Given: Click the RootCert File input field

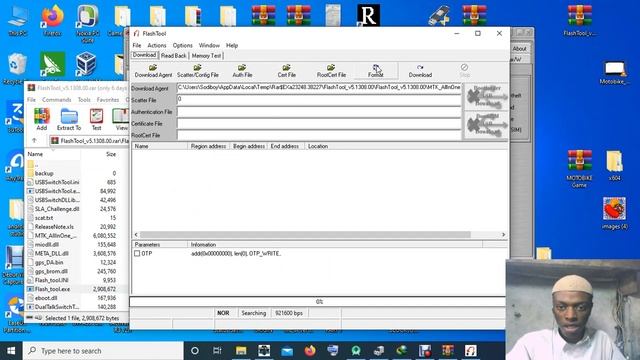Looking at the screenshot, I should (x=319, y=135).
